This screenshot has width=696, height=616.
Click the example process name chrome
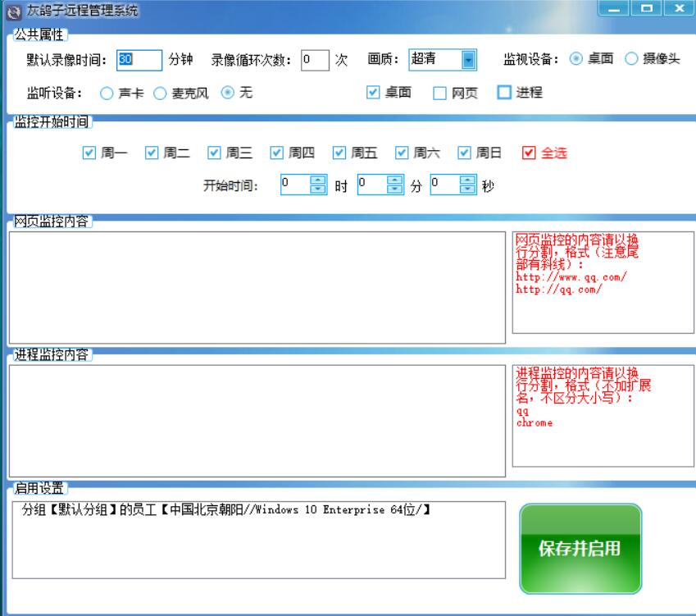535,422
